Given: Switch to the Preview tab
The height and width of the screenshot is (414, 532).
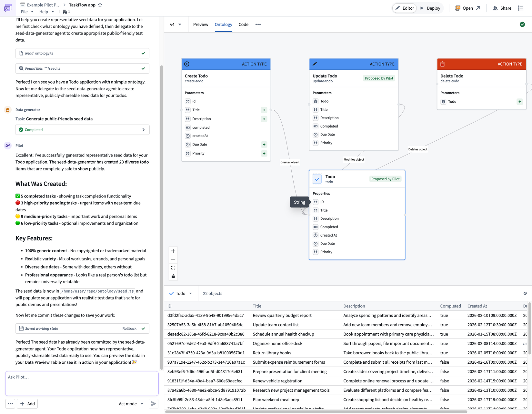Looking at the screenshot, I should [200, 24].
